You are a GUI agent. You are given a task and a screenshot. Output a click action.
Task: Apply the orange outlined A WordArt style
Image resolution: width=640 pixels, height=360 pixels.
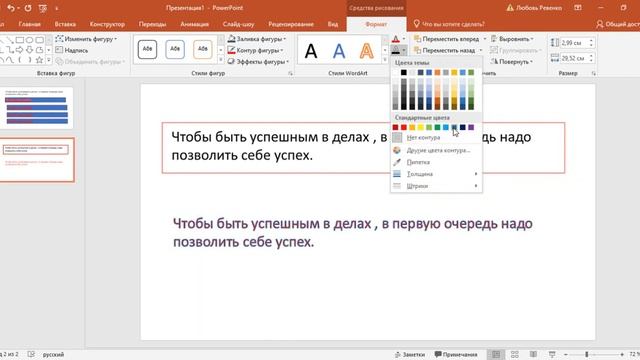(x=367, y=51)
